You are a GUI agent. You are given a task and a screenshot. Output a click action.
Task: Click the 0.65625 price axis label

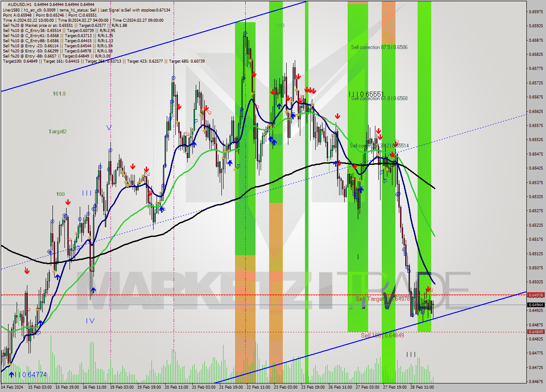point(536,111)
